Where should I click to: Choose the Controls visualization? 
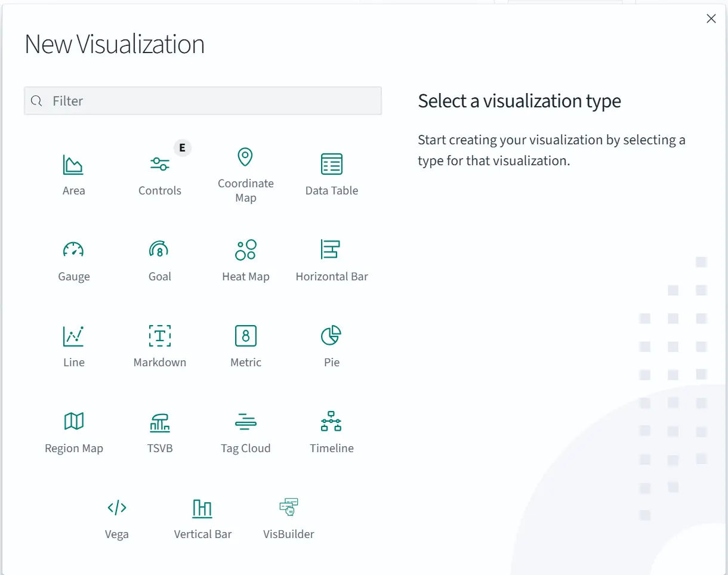pos(159,173)
